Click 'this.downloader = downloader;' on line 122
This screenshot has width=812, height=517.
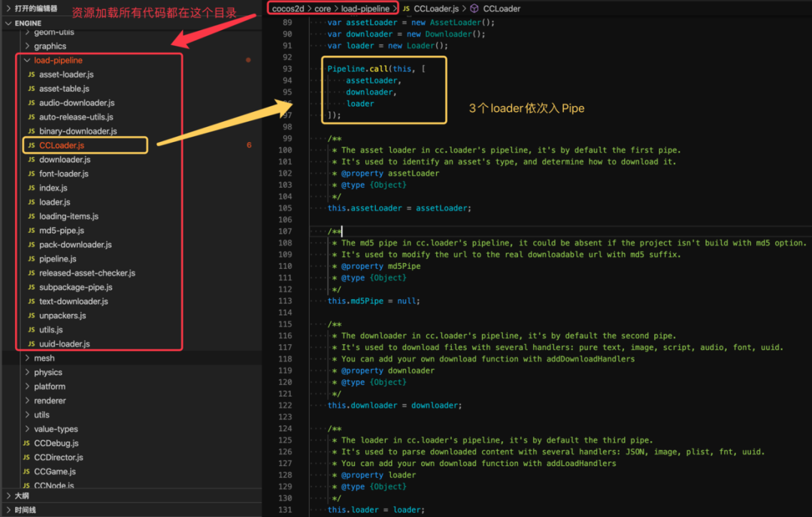(395, 405)
